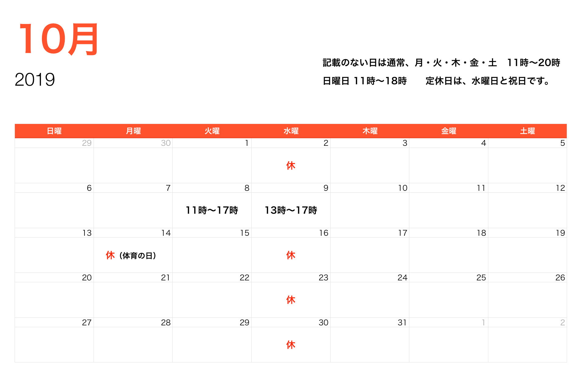Viewport: 588px width, 391px height.
Task: Click the 13時〜17時 note on October 9
Action: pyautogui.click(x=291, y=210)
